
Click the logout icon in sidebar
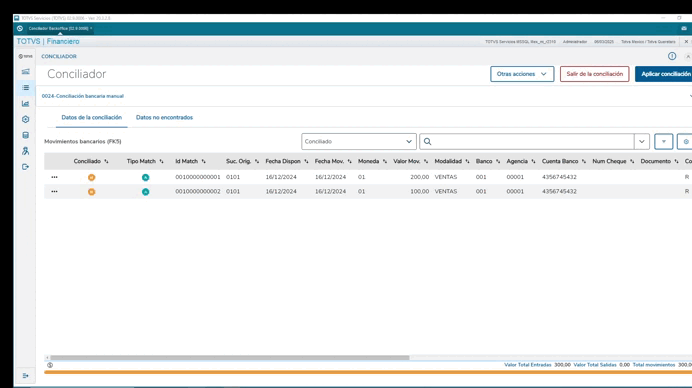(26, 167)
